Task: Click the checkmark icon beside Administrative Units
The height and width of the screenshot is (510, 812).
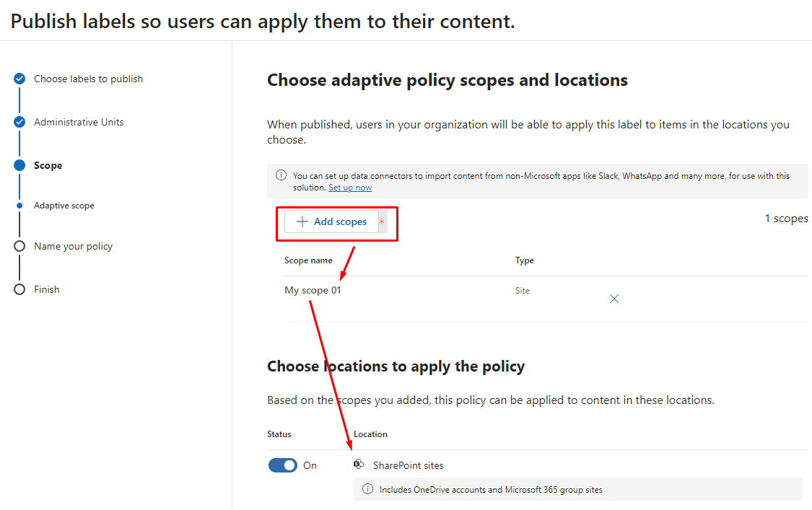Action: click(19, 122)
